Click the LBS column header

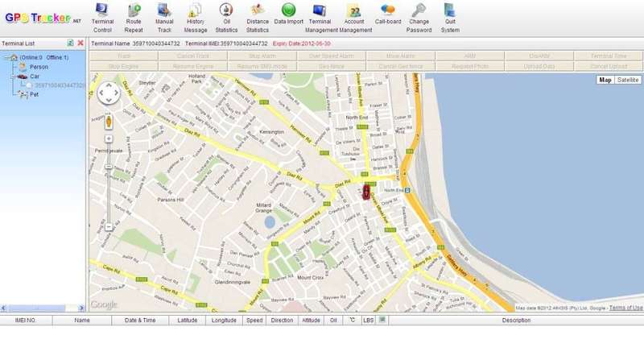click(x=369, y=321)
